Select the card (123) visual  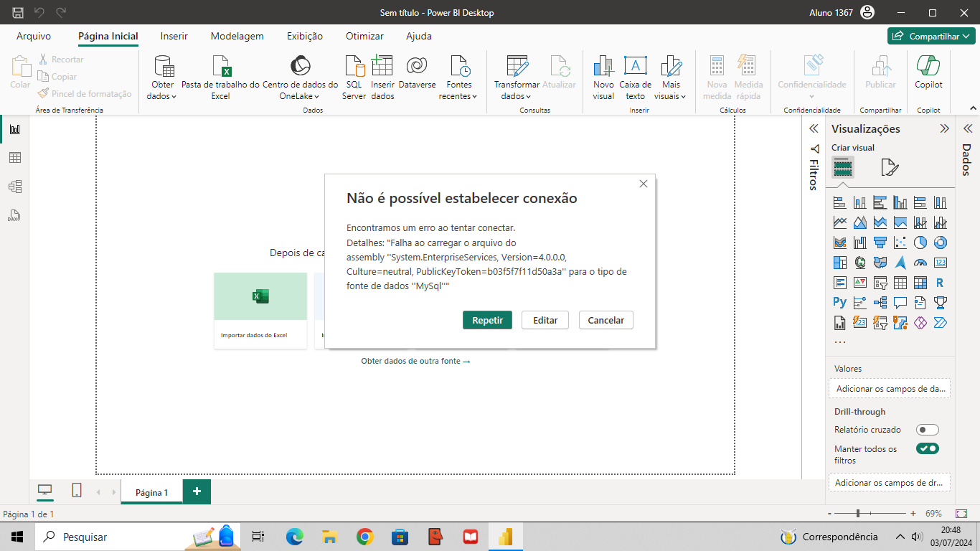941,263
